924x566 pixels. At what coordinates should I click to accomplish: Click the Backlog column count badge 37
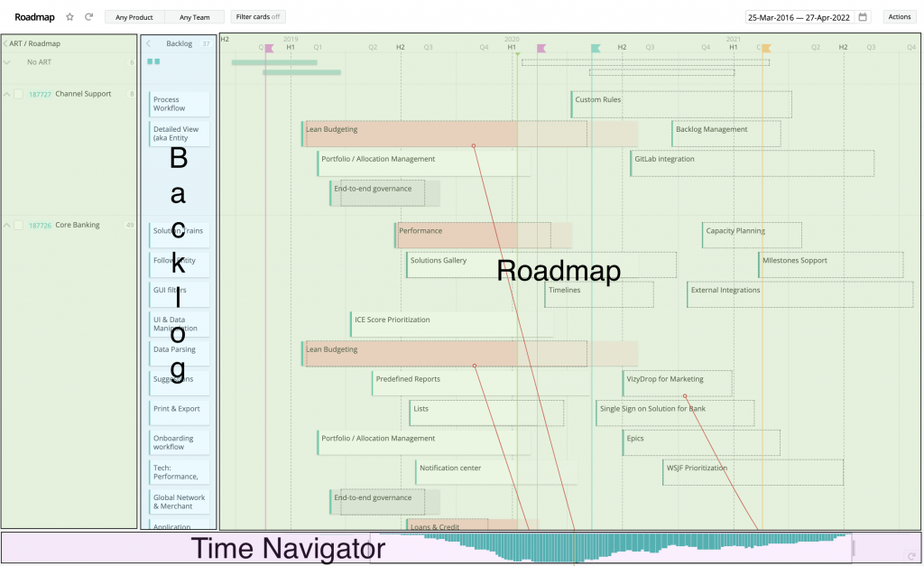tap(206, 43)
